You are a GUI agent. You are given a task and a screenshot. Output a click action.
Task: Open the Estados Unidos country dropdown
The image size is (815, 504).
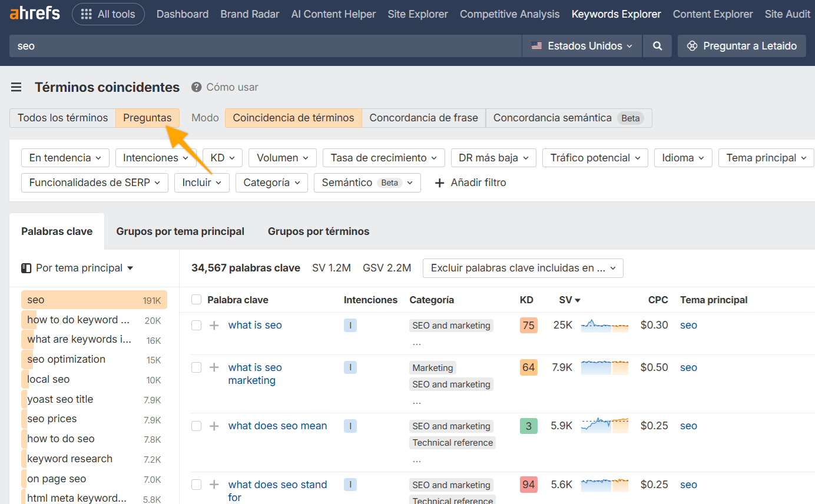point(582,46)
